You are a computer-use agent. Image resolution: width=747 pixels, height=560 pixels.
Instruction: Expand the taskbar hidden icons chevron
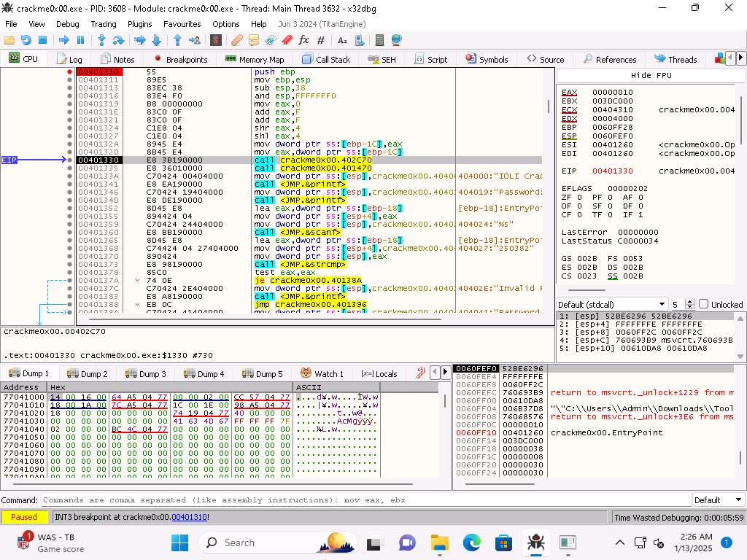619,542
